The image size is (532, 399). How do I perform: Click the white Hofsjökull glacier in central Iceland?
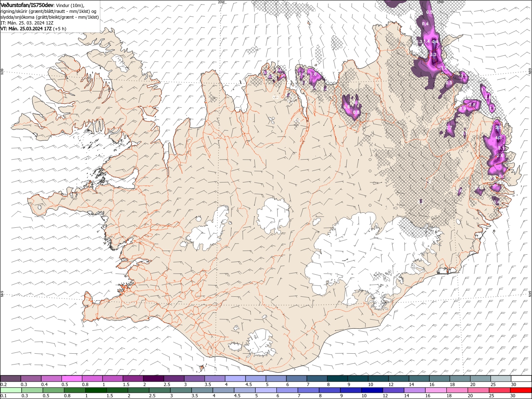click(273, 215)
